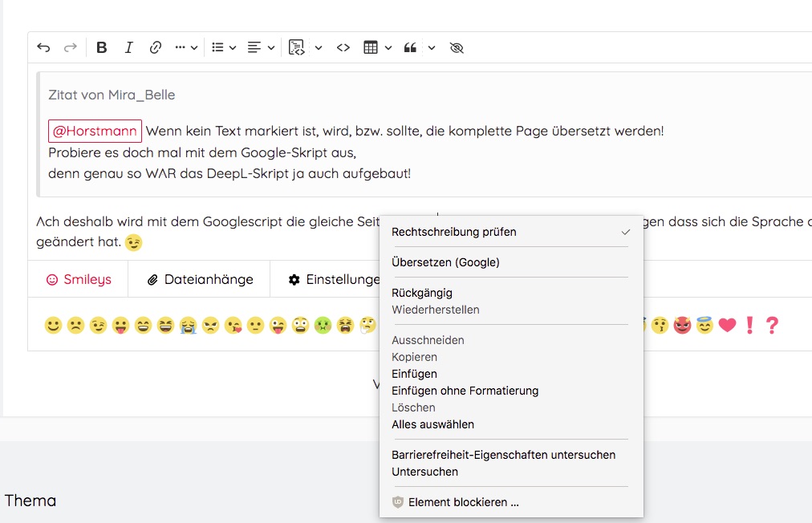This screenshot has width=812, height=523.
Task: Click Element blockieren in context menu
Action: [463, 502]
